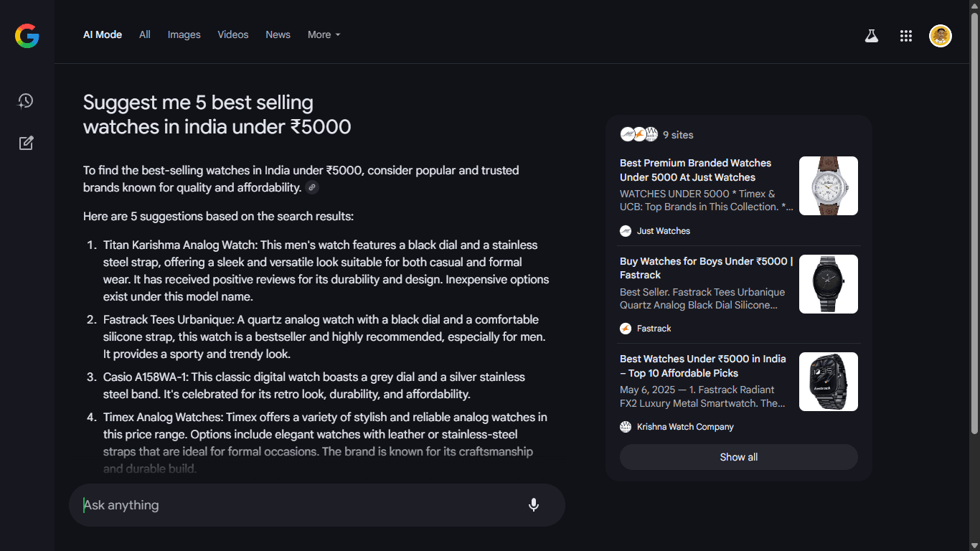This screenshot has height=551, width=980.
Task: Click the Google logo icon
Action: coord(27,36)
